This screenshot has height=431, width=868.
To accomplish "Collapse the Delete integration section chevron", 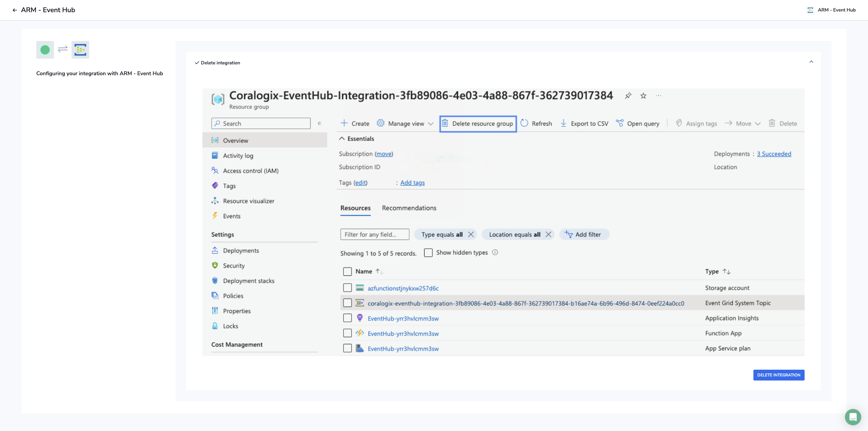I will 811,62.
